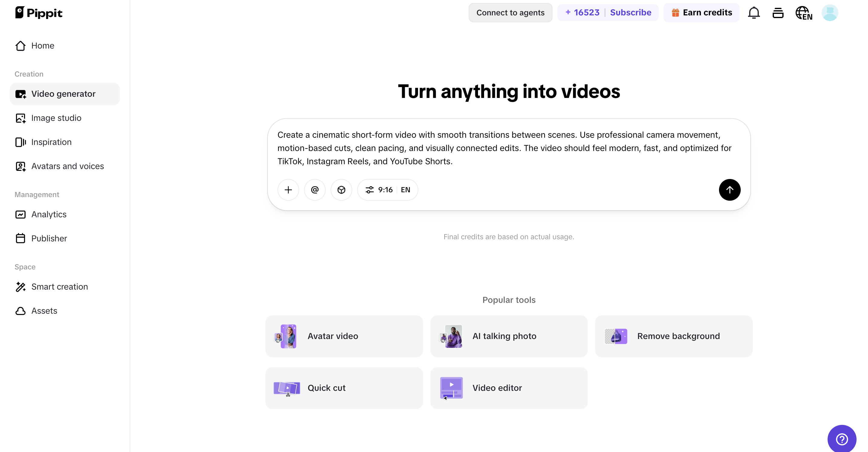
Task: Click the EN language setting in prompt bar
Action: click(x=405, y=190)
